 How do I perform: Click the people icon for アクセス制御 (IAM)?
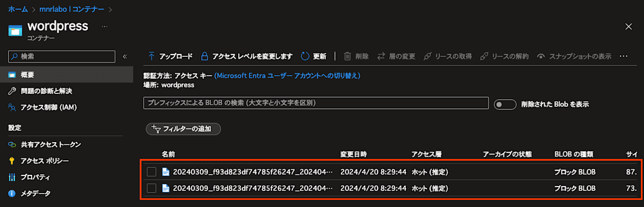(x=12, y=107)
